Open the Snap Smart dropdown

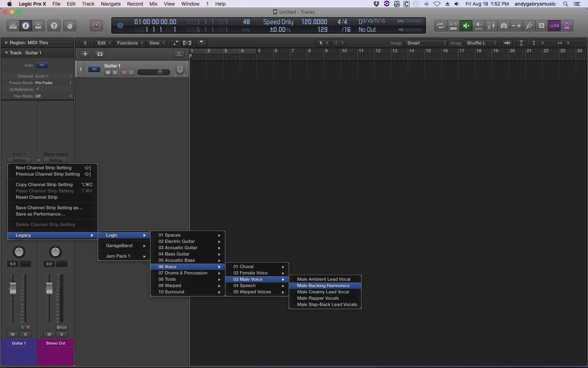pos(426,43)
